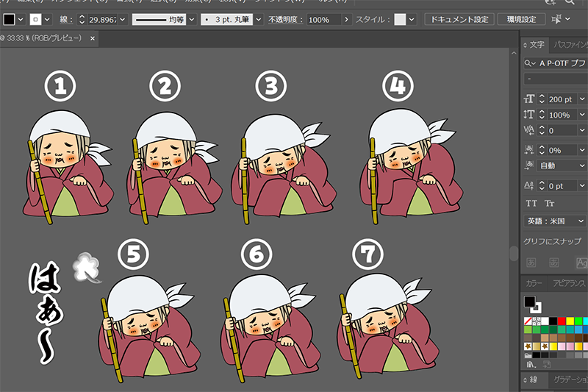Toggle the second グリフにスナップ option
The image size is (588, 392).
click(556, 262)
